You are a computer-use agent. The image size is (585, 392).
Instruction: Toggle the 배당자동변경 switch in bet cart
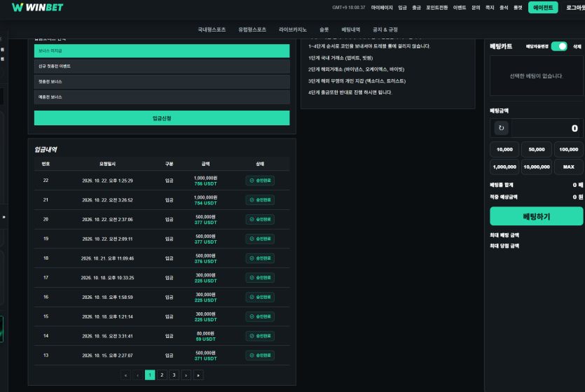tap(559, 46)
